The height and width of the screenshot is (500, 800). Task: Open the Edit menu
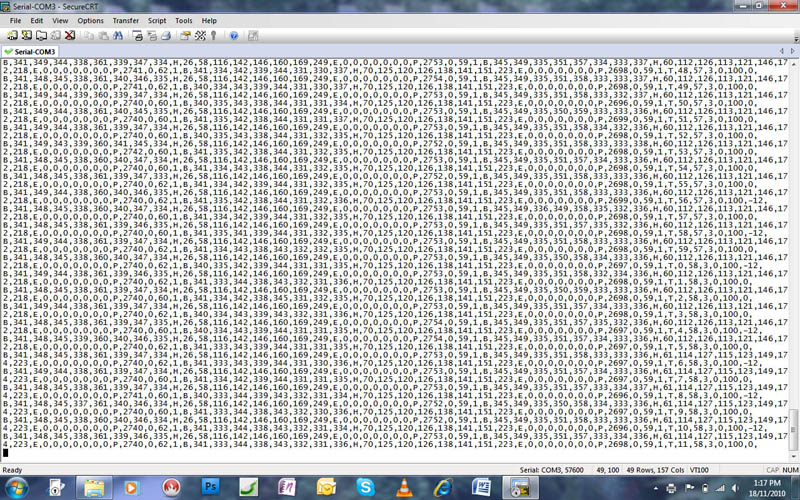pyautogui.click(x=37, y=20)
